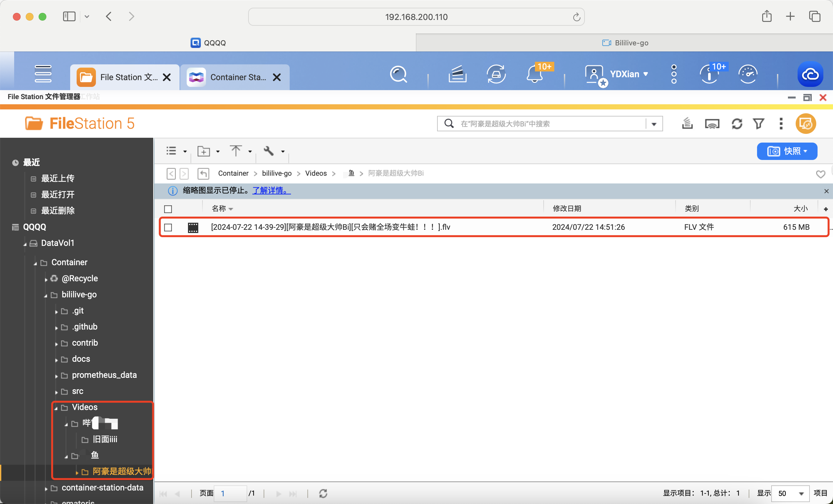
Task: Open the more options three-circle icon
Action: pos(674,74)
